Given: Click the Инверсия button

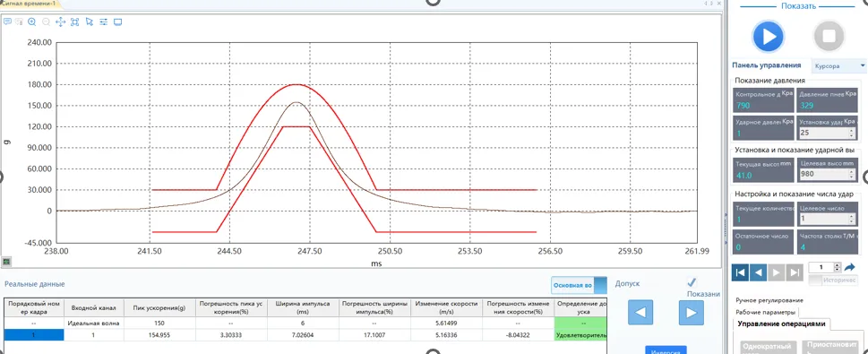Looking at the screenshot, I should (666, 350).
